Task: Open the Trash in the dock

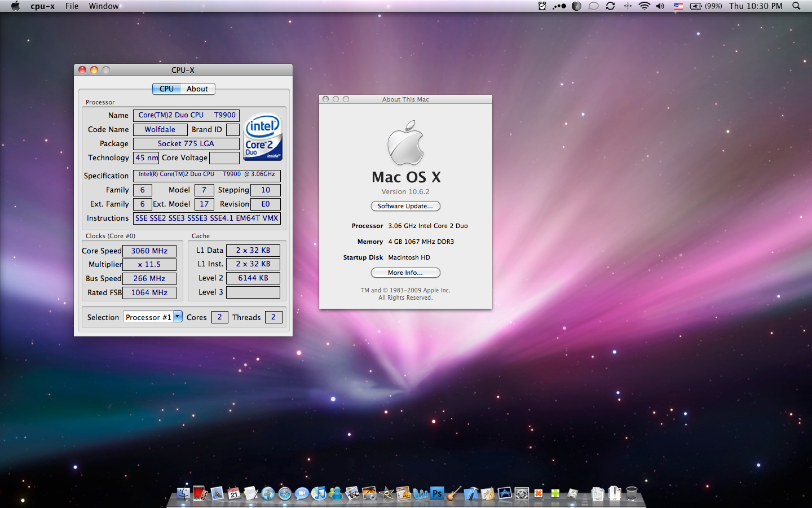Action: [632, 494]
